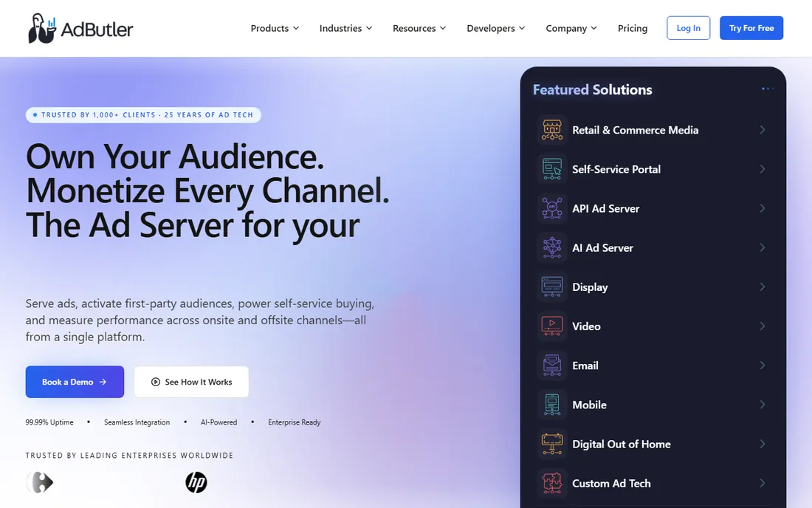Screen dimensions: 812x508
Task: Click the AI Ad Server network icon
Action: click(x=552, y=247)
